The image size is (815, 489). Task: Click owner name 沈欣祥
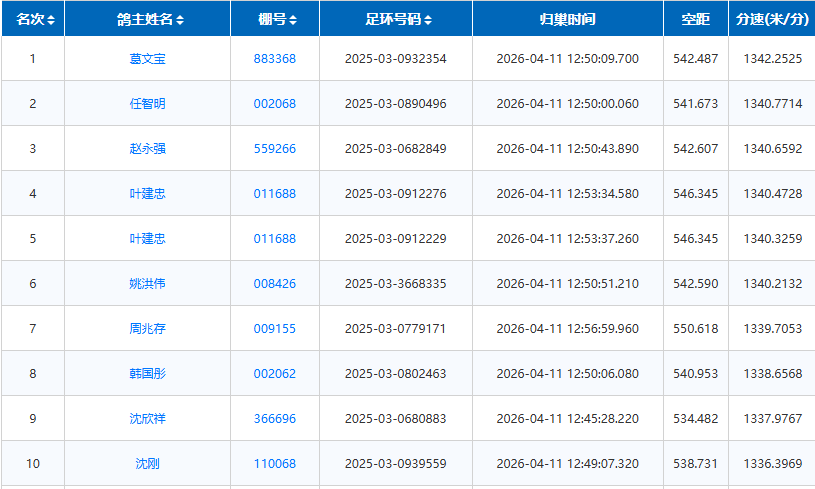tap(148, 419)
